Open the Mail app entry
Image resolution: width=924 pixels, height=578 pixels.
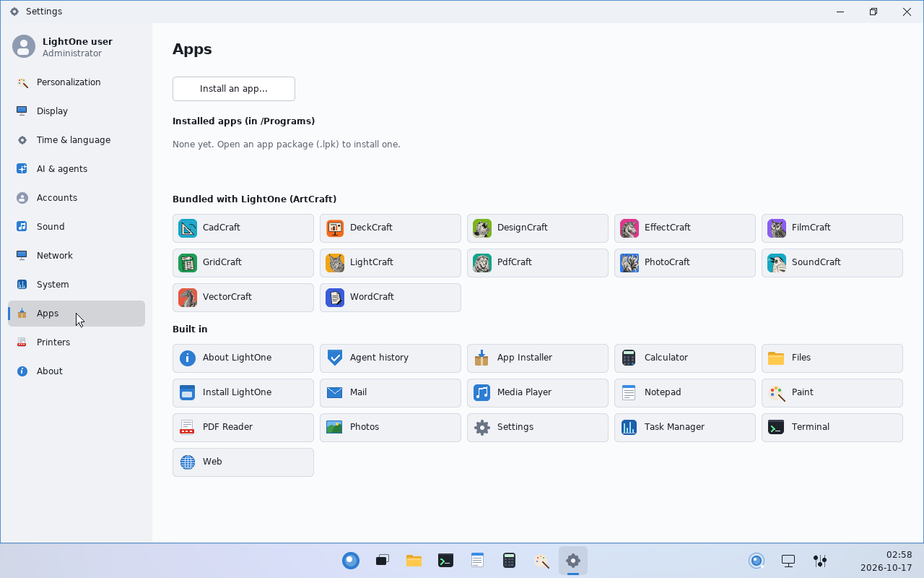click(391, 393)
